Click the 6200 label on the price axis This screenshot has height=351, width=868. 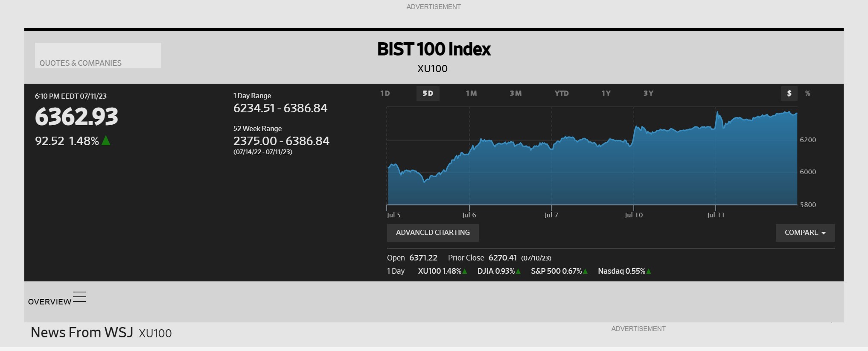(808, 140)
